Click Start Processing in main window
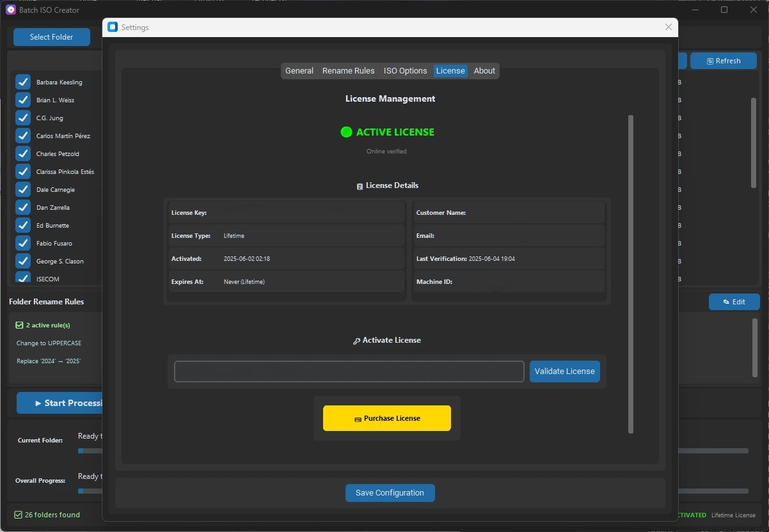Viewport: 769px width, 532px height. 59,403
